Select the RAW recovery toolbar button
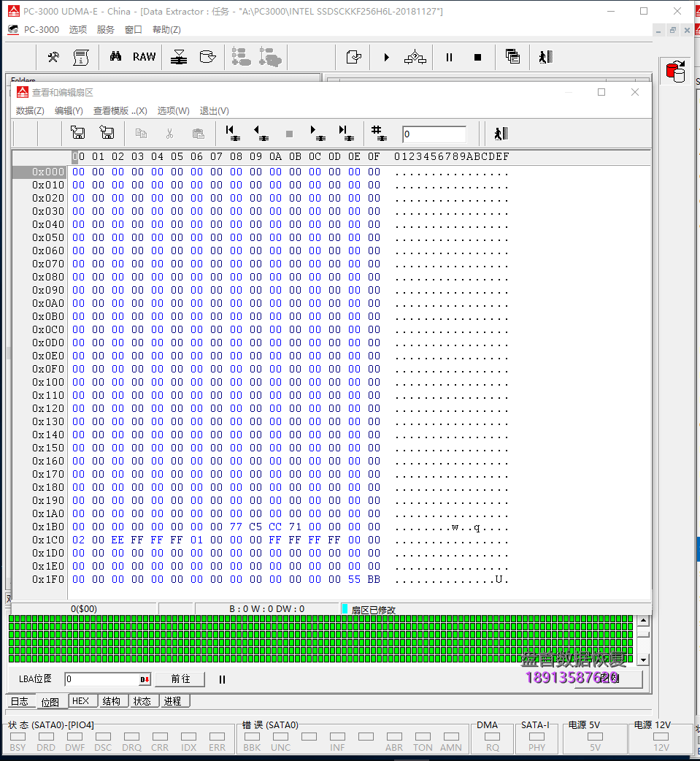This screenshot has width=700, height=761. [144, 57]
